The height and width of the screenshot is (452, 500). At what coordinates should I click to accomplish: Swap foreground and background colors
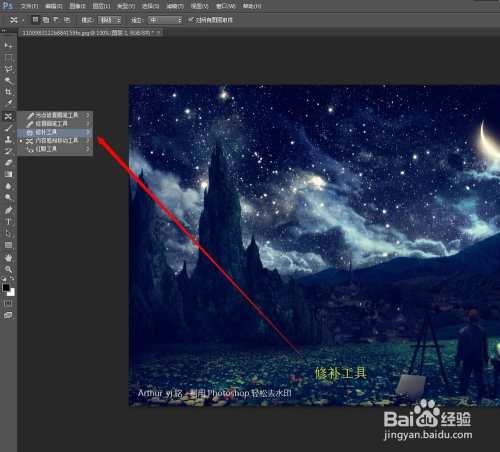click(x=12, y=278)
